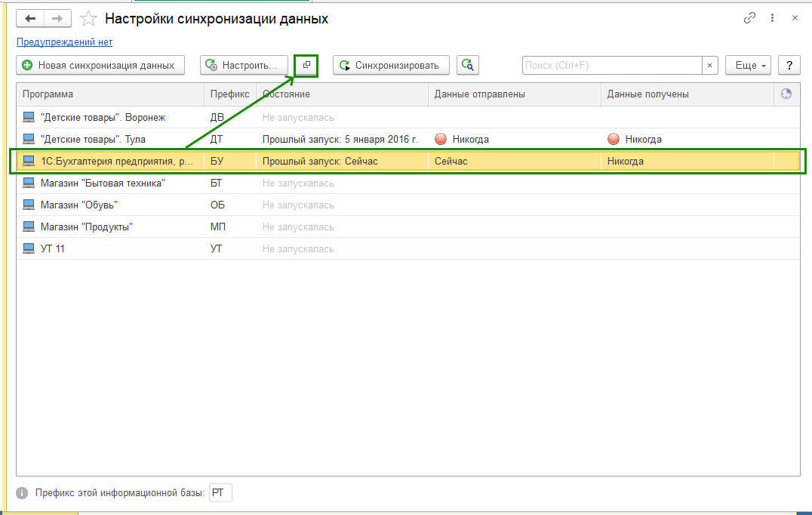
Task: Click the 'Синхронизировать' button
Action: point(391,65)
